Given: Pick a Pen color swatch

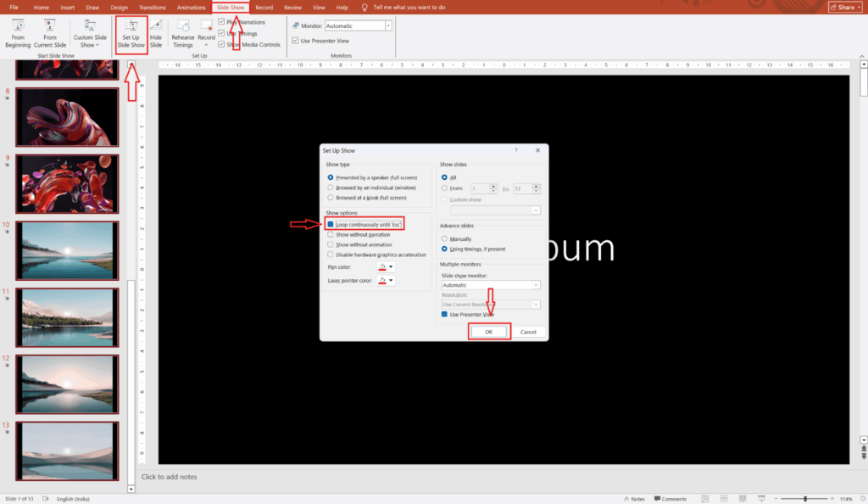Looking at the screenshot, I should [386, 266].
